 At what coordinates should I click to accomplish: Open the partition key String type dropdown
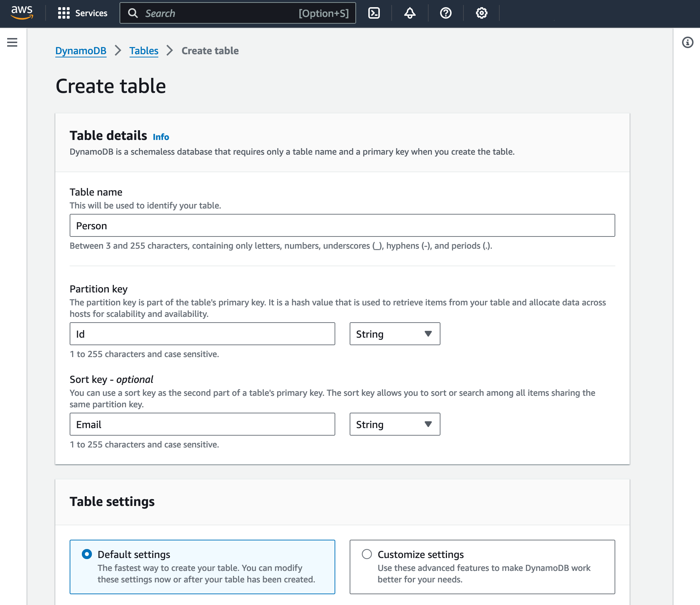click(x=395, y=334)
